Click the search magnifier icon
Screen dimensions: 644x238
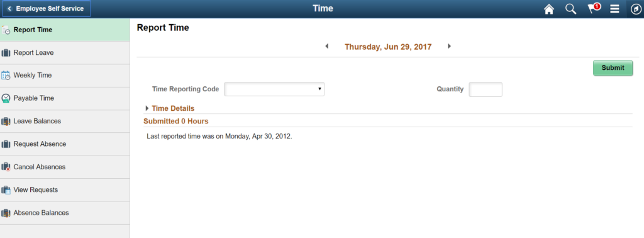pos(571,9)
